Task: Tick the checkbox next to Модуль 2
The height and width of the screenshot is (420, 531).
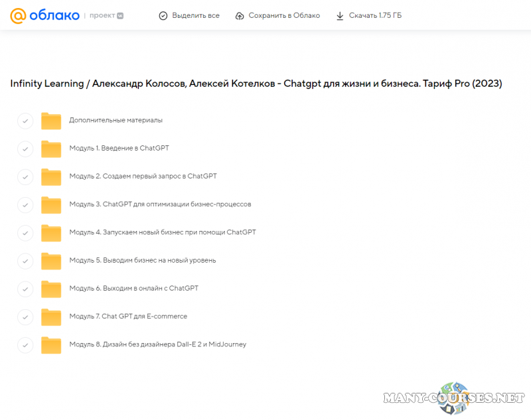Action: click(x=25, y=176)
